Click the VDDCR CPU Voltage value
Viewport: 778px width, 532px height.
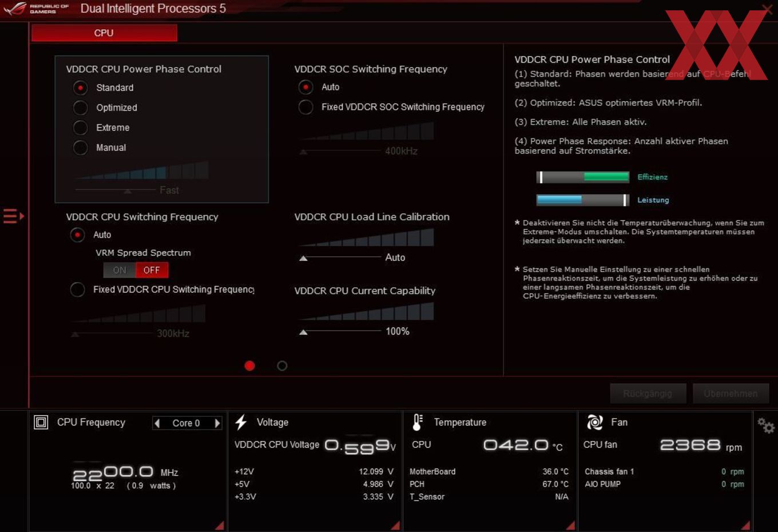(x=360, y=446)
